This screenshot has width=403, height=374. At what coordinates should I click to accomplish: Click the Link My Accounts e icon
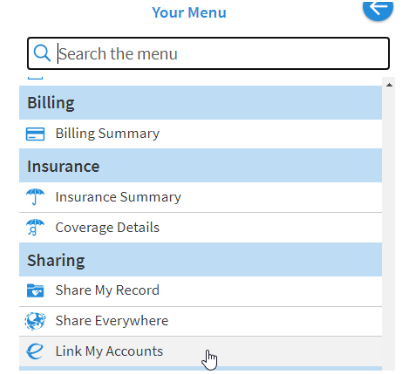click(x=35, y=351)
